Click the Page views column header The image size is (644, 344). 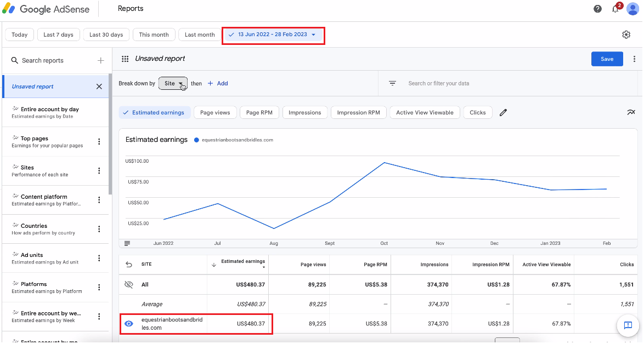pos(313,265)
